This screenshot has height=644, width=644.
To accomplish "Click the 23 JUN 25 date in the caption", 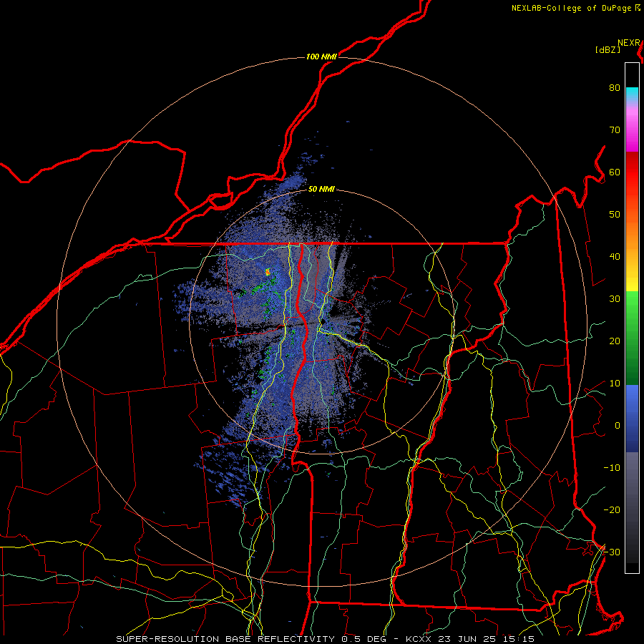I will pos(467,639).
